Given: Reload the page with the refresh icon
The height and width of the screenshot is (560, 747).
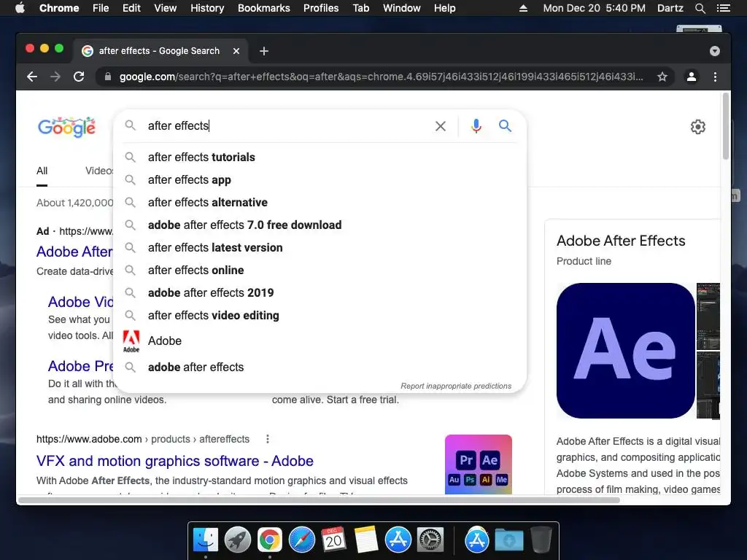Looking at the screenshot, I should [79, 77].
